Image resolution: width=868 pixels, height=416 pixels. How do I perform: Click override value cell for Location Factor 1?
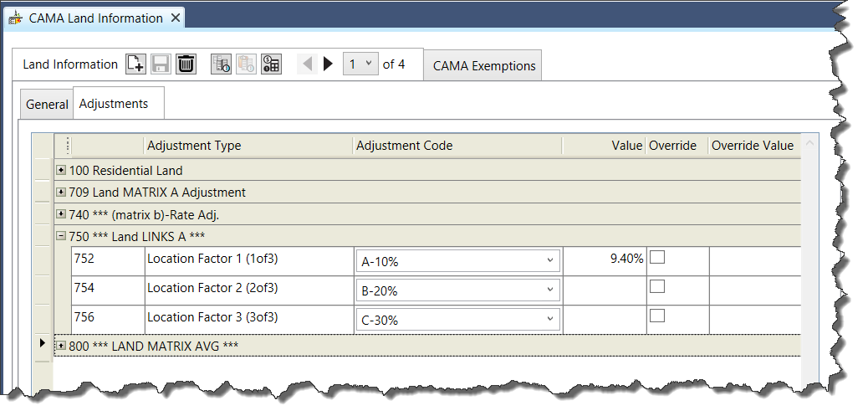point(753,261)
